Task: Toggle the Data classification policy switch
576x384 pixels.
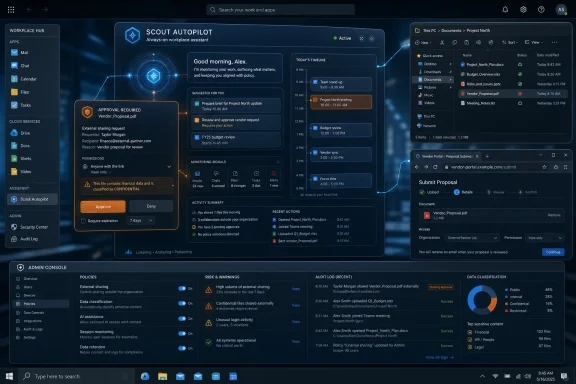Action: point(182,304)
